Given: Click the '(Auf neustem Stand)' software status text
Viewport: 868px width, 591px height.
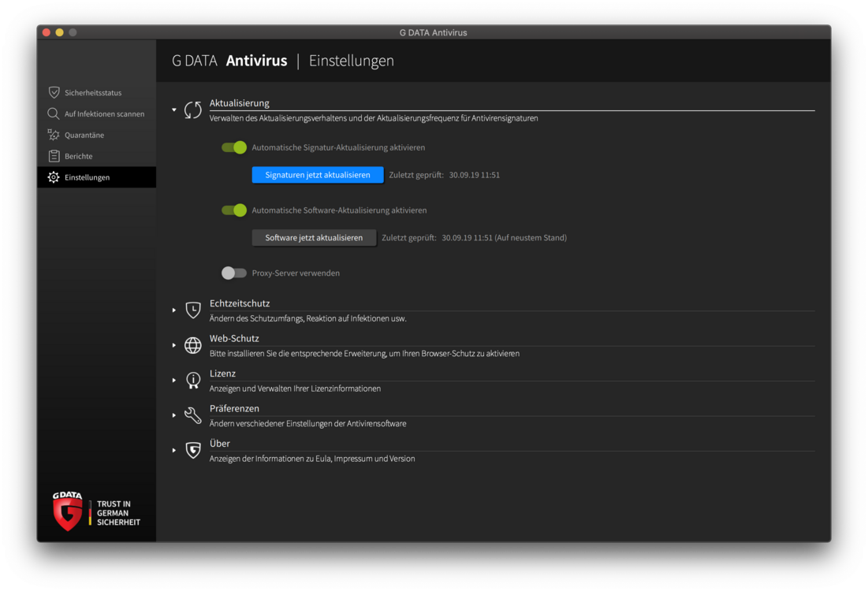Looking at the screenshot, I should pyautogui.click(x=531, y=237).
